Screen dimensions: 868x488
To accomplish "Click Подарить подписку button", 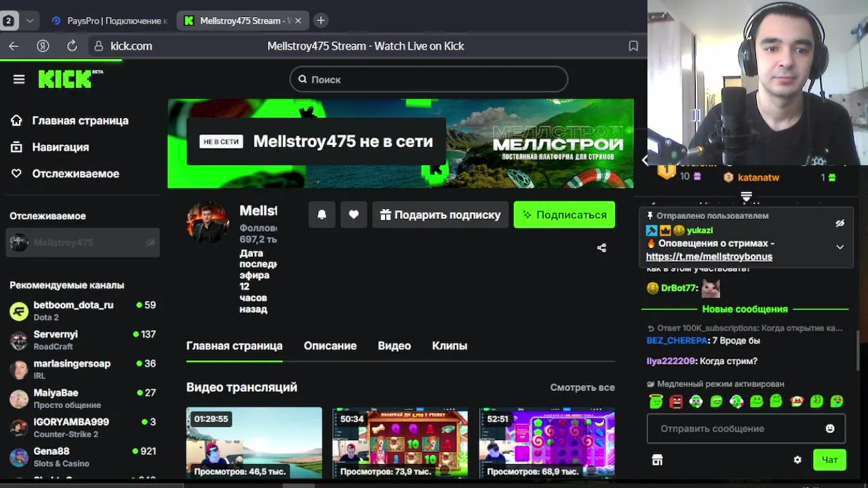I will point(440,215).
